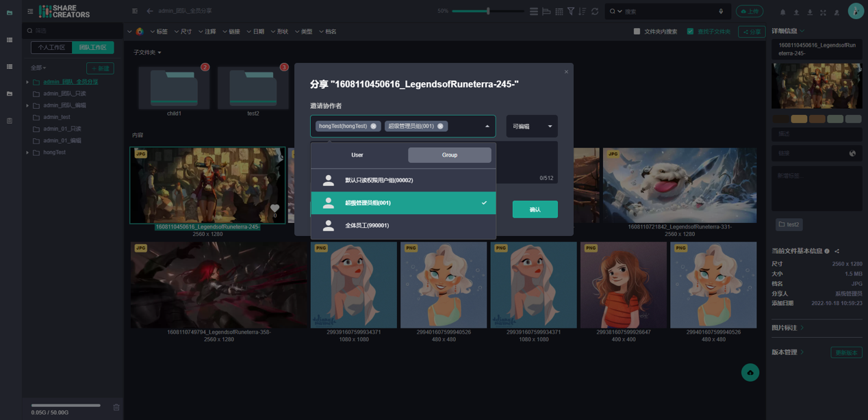868x420 pixels.
Task: Switch to the User tab in dropdown
Action: click(x=357, y=155)
